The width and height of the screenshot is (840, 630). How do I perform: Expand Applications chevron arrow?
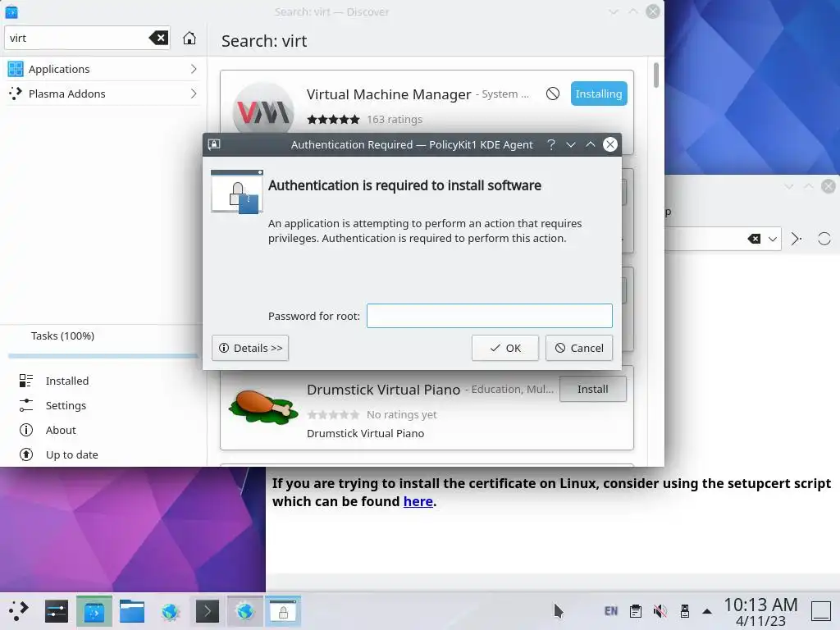194,69
